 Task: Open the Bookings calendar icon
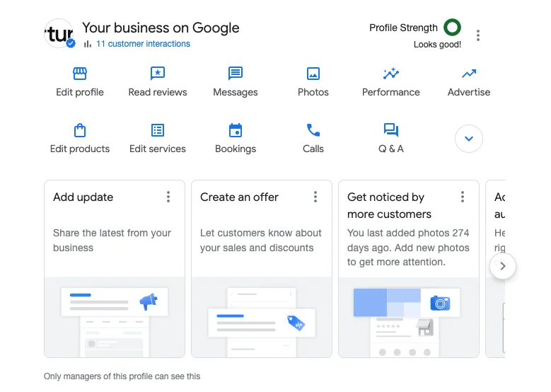point(236,130)
